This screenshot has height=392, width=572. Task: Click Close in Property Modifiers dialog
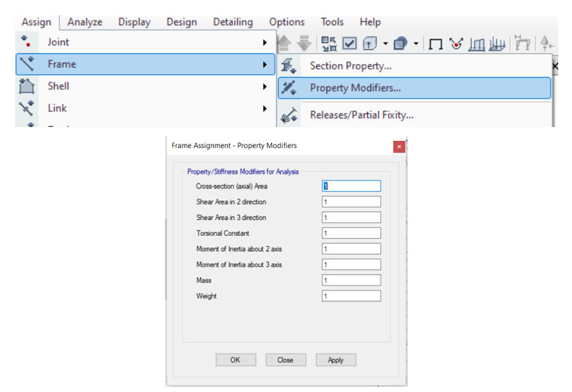pyautogui.click(x=286, y=360)
